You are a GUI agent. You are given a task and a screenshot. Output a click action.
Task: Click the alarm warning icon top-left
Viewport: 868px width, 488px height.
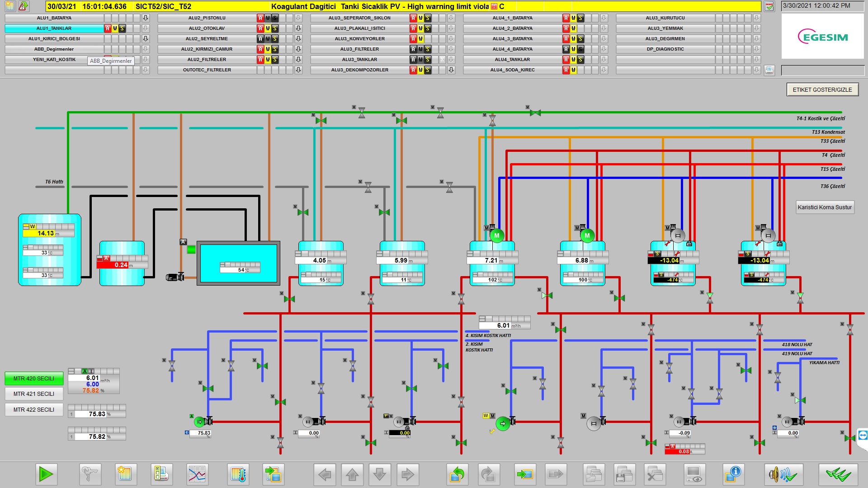[23, 6]
